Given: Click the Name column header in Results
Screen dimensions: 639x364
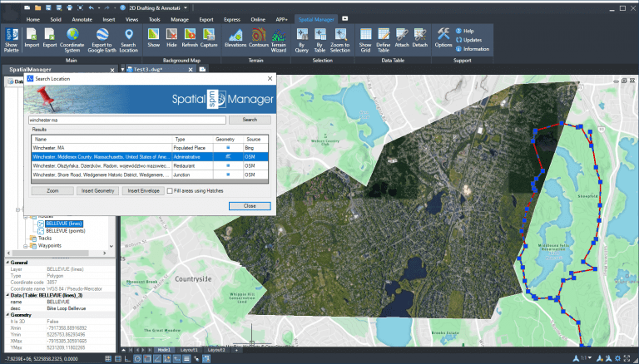Looking at the screenshot, I should 102,140.
